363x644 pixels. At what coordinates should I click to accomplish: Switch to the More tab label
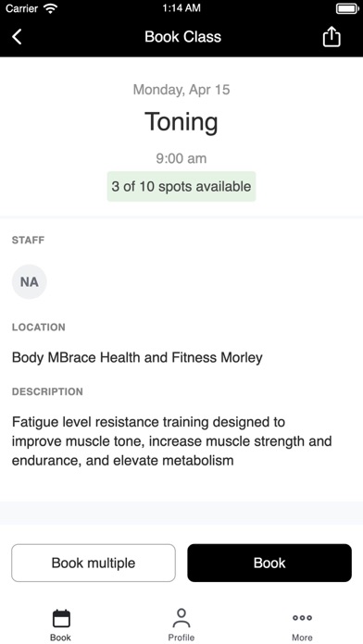coord(302,638)
